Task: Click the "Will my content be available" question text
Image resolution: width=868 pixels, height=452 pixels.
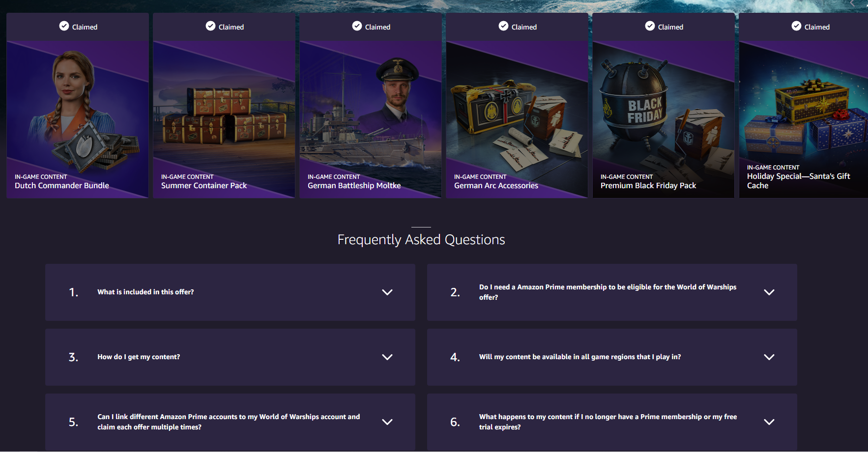Action: coord(580,357)
